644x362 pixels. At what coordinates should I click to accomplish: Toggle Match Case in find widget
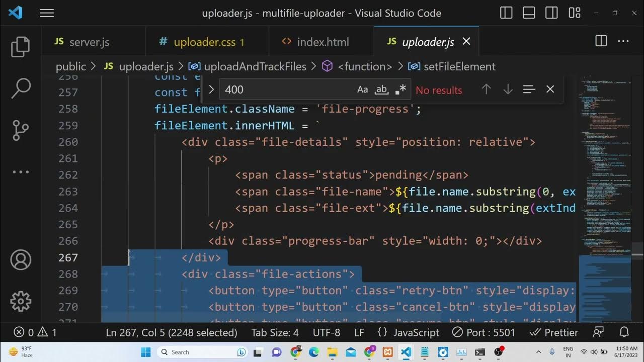362,89
